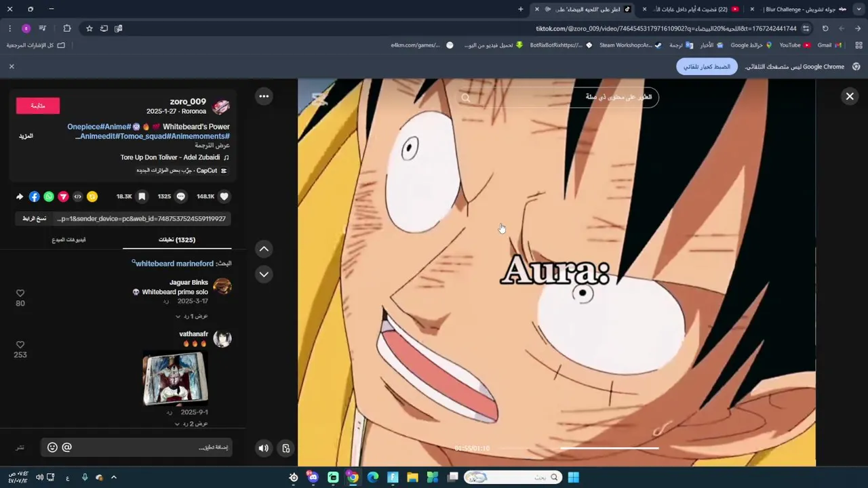Repost the video using the yellow repost icon
Viewport: 868px width, 488px height.
click(x=92, y=197)
